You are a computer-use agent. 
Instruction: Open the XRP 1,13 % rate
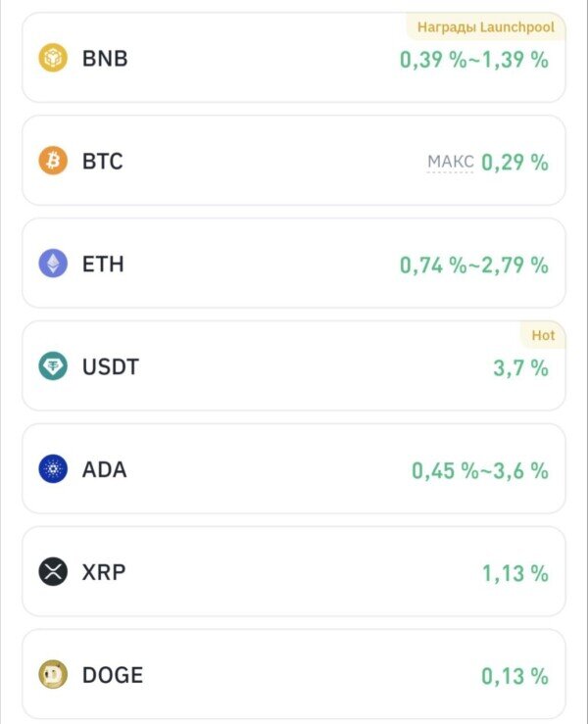click(514, 573)
